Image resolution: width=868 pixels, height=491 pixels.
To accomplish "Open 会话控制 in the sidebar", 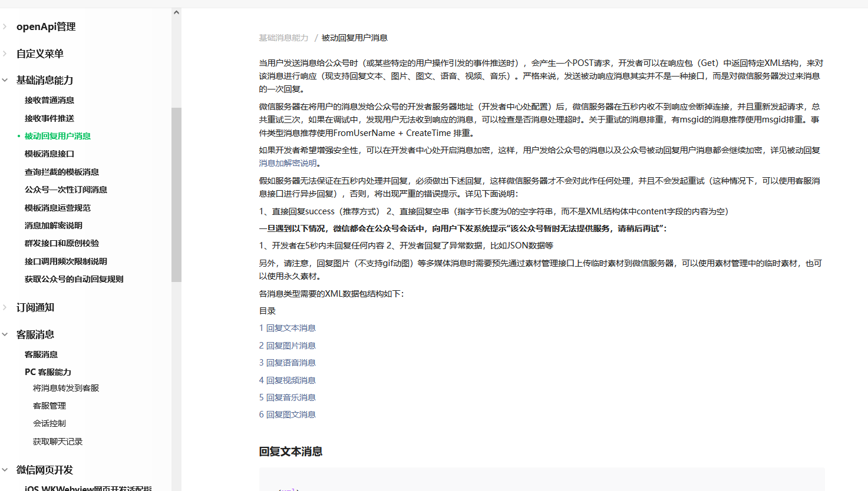I will point(49,423).
